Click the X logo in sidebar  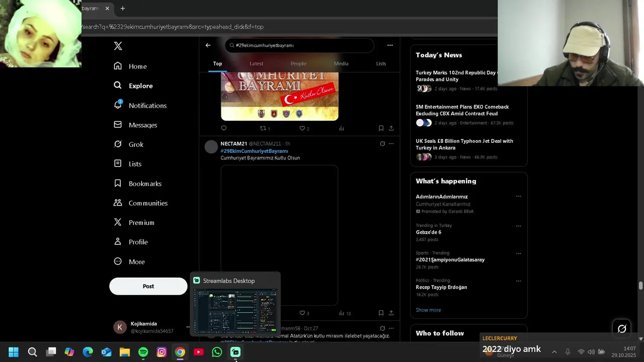(118, 46)
